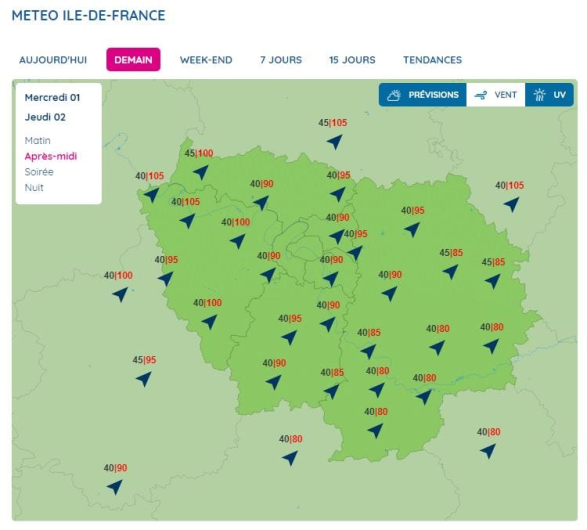
Task: Select the Soirée time period
Action: (39, 172)
